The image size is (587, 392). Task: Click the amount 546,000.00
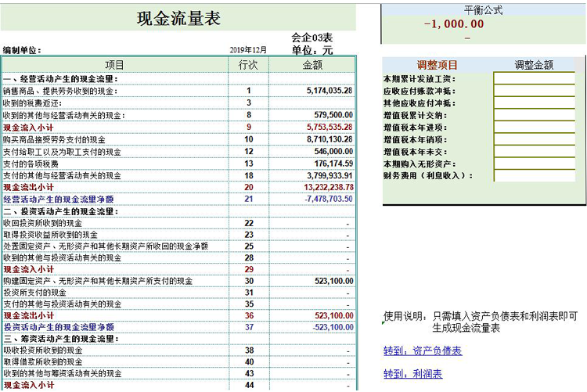(x=333, y=151)
